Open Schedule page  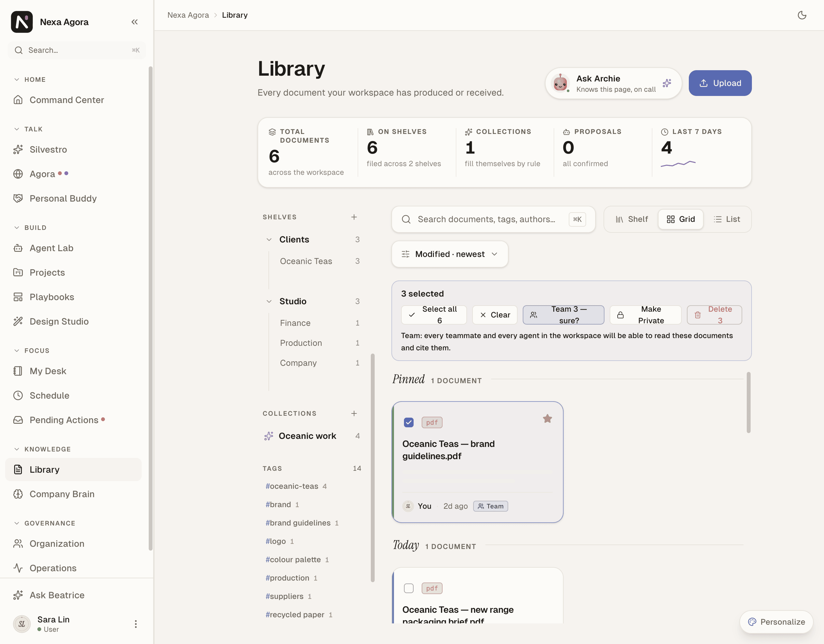[73, 396]
